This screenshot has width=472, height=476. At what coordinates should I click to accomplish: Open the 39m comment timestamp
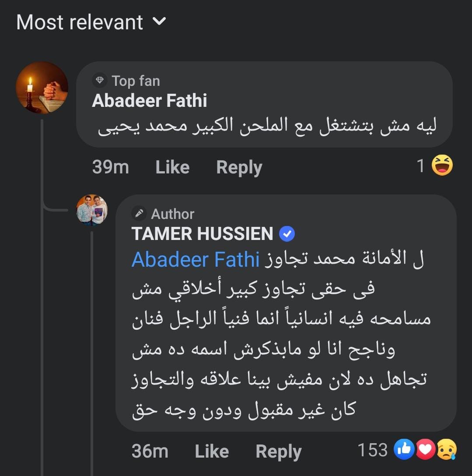(x=110, y=167)
